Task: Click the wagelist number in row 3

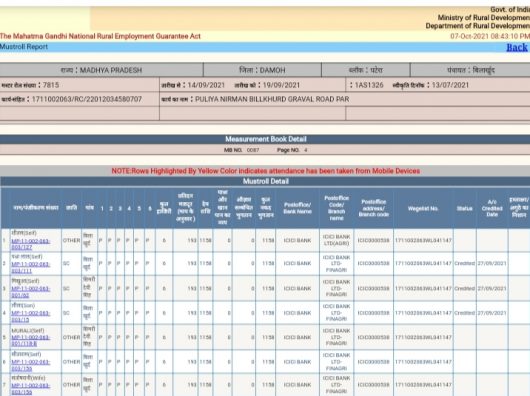Action: coord(423,289)
